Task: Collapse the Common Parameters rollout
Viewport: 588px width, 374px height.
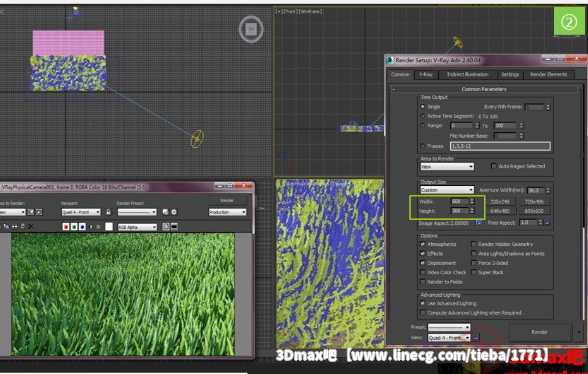Action: [x=484, y=89]
